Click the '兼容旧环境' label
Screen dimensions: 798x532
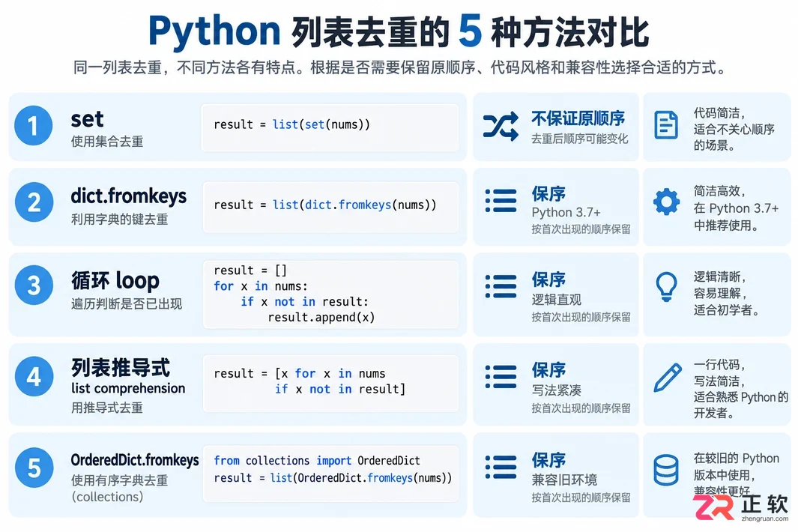pyautogui.click(x=564, y=480)
